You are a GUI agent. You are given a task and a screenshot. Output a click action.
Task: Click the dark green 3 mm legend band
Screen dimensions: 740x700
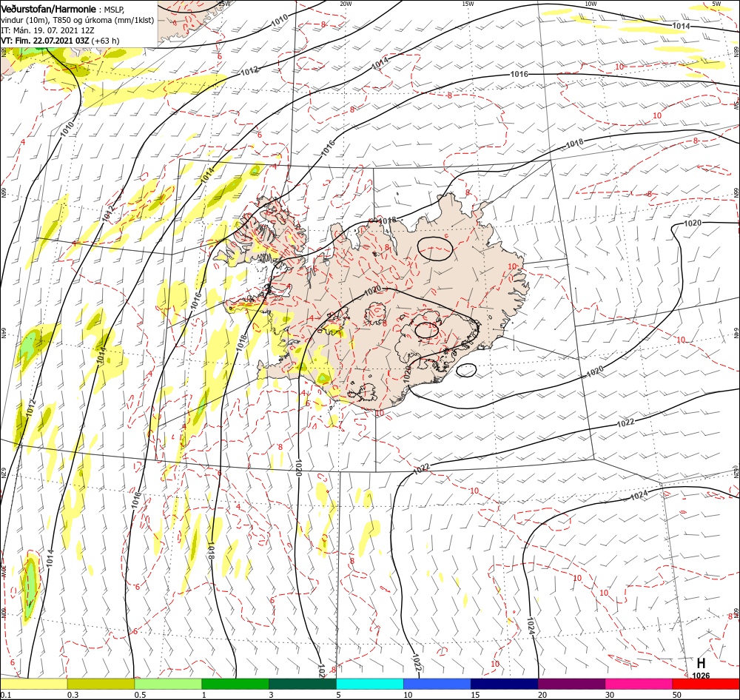coord(303,684)
